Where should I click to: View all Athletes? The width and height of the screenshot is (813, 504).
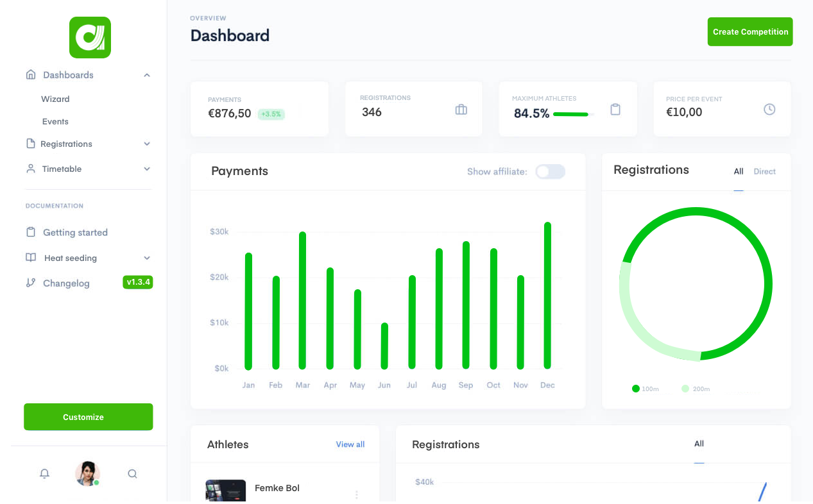pyautogui.click(x=350, y=444)
